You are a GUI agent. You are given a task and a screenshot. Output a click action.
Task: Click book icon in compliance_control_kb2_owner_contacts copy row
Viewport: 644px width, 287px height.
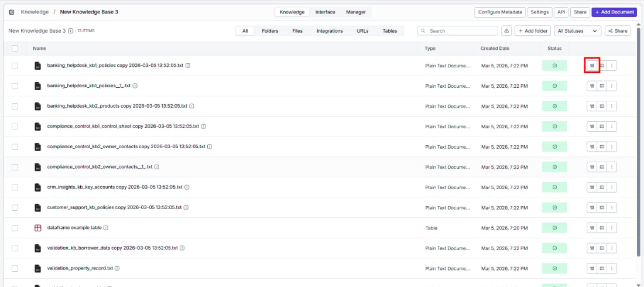pos(602,147)
